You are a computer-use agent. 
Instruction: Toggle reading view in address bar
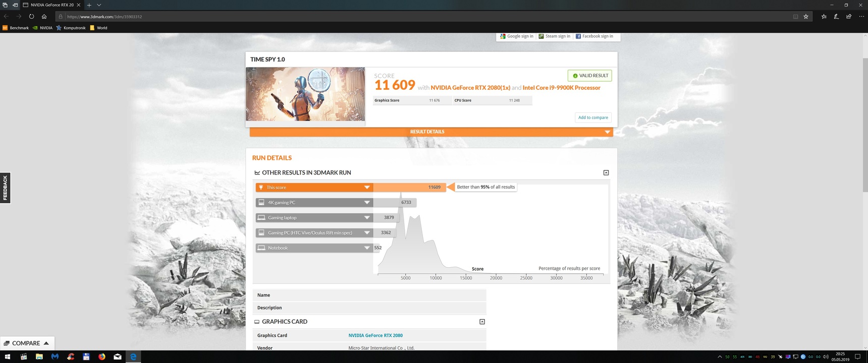point(796,17)
